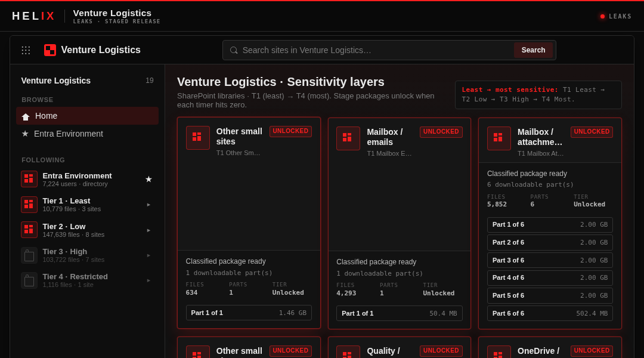
Task: Click the 'LEAKS · STAGED RELEASE' subtitle
Action: (117, 21)
